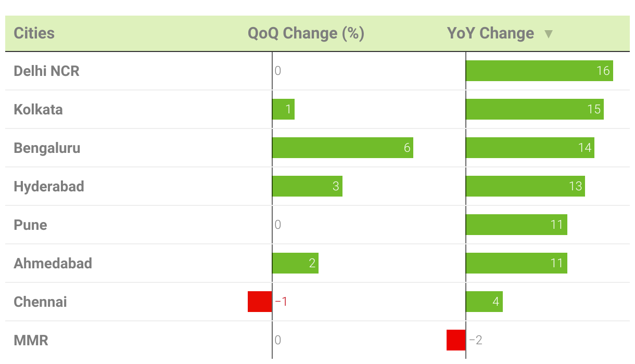Select the Pune row label
The height and width of the screenshot is (364, 635).
(30, 225)
